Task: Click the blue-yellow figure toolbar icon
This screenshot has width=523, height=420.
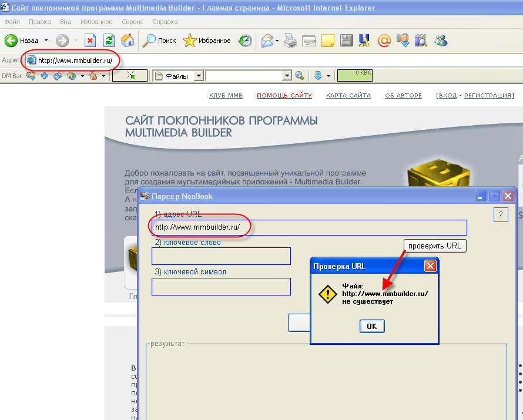Action: coord(364,41)
